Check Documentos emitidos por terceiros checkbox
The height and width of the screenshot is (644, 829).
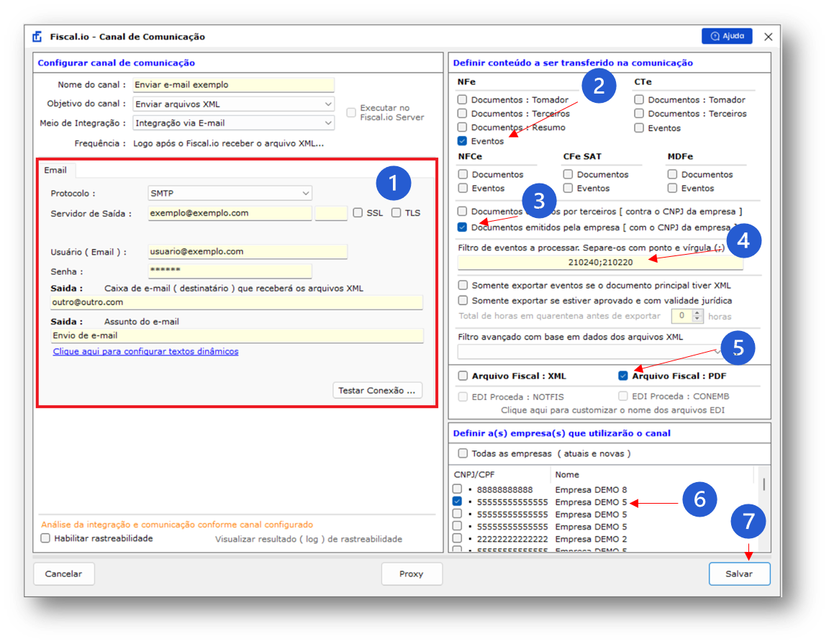coord(463,211)
